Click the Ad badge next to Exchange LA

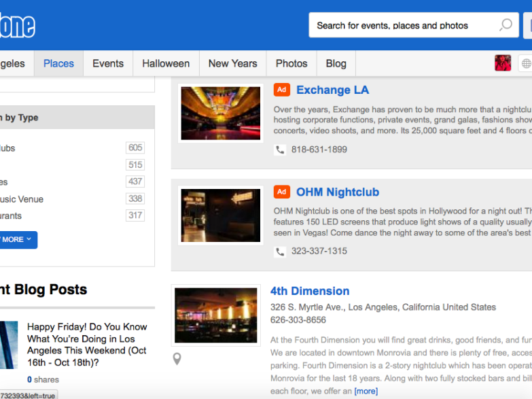click(281, 90)
